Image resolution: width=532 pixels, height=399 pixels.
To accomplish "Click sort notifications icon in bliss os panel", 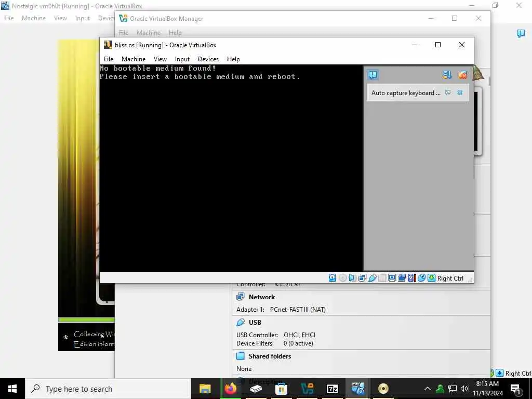I will pos(447,75).
